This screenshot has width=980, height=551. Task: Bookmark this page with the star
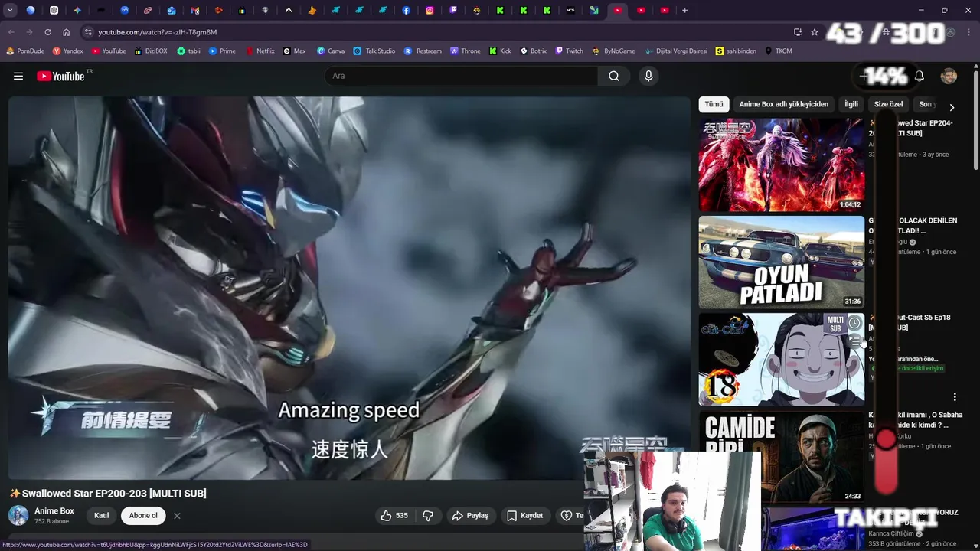click(815, 32)
